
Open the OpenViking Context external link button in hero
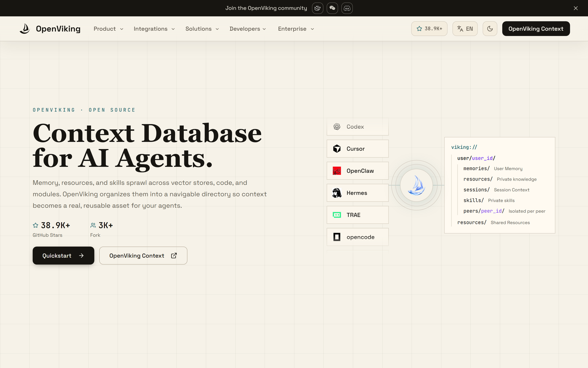pyautogui.click(x=143, y=255)
